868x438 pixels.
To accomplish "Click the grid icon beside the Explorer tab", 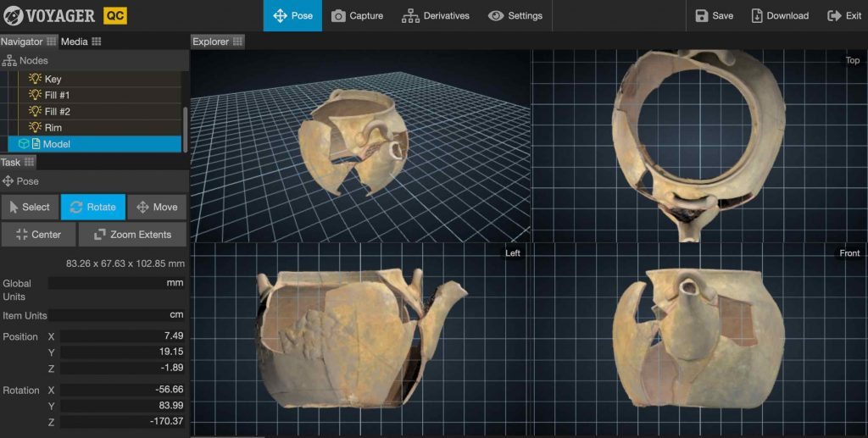I will [238, 42].
